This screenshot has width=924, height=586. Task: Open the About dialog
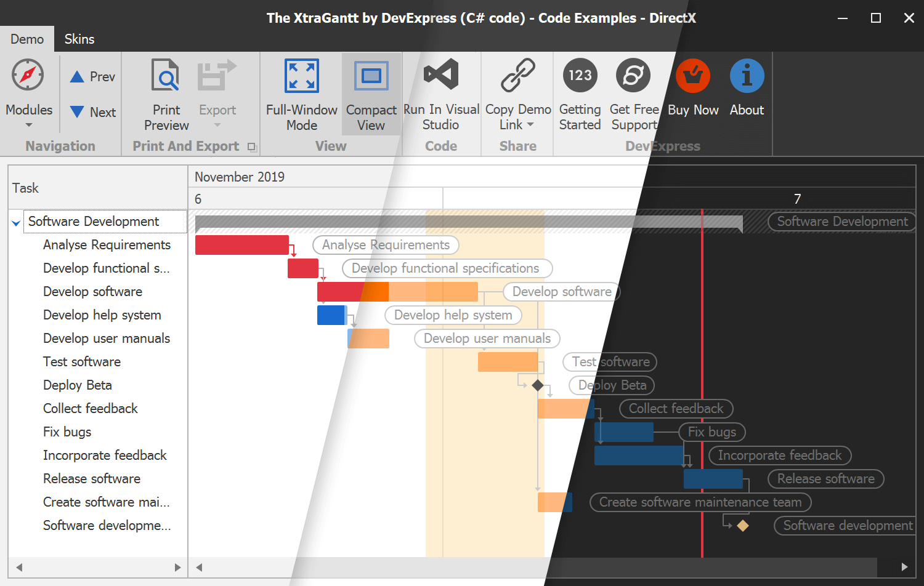click(747, 75)
